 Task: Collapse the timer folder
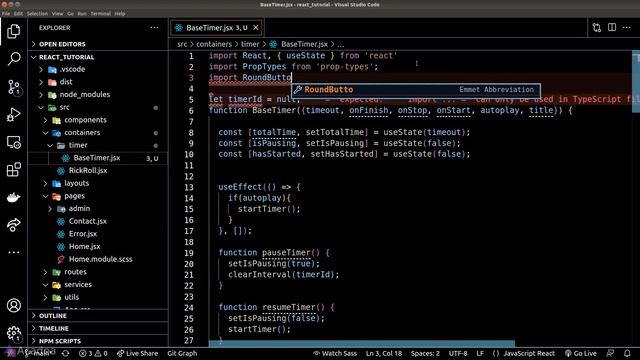pos(98,145)
